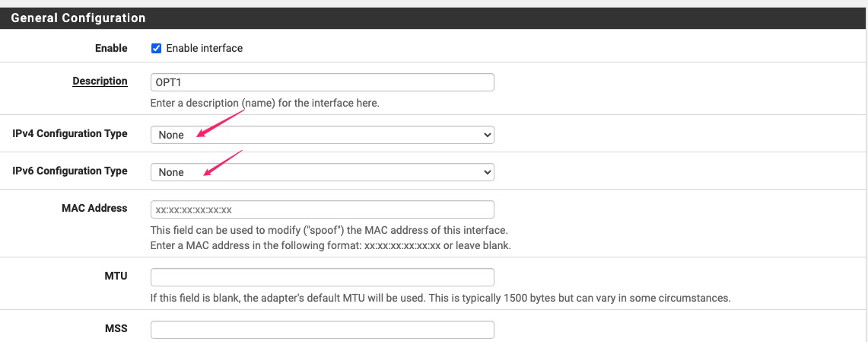Click into the MAC Address input field
The image size is (868, 342).
pyautogui.click(x=322, y=209)
